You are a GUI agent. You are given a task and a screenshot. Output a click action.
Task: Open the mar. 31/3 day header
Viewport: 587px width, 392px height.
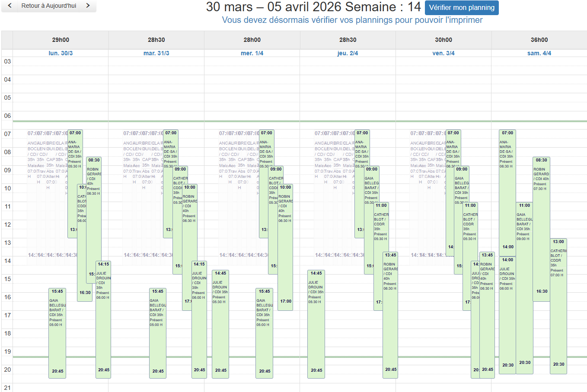pos(156,53)
